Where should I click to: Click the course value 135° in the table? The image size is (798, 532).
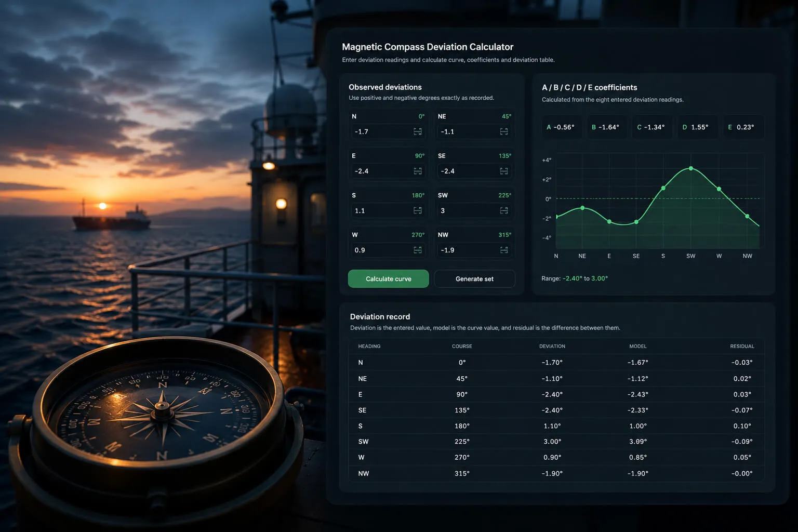pos(462,410)
